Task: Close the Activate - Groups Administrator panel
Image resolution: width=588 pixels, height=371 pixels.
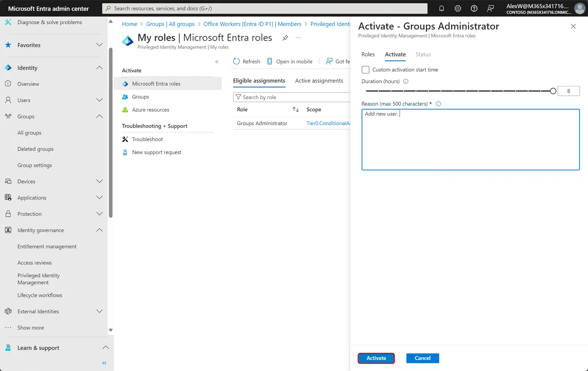Action: (x=573, y=26)
